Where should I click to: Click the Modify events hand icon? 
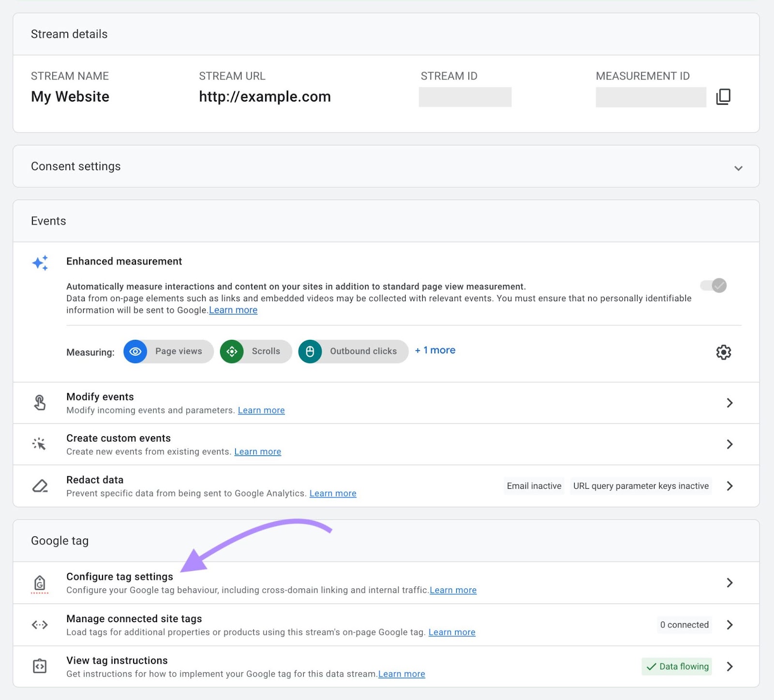coord(40,403)
